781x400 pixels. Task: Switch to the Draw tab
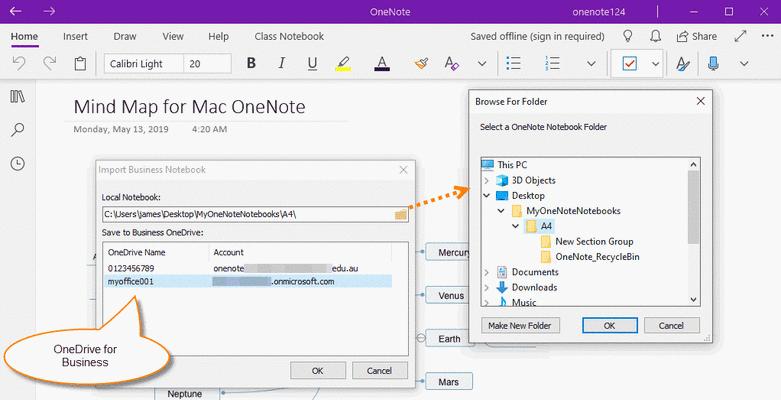click(125, 36)
